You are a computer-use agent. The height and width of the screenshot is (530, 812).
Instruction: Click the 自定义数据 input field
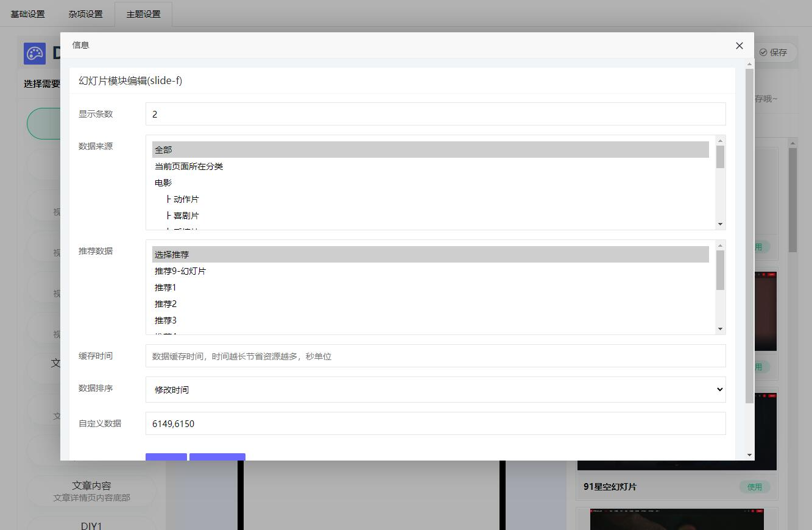click(x=435, y=423)
